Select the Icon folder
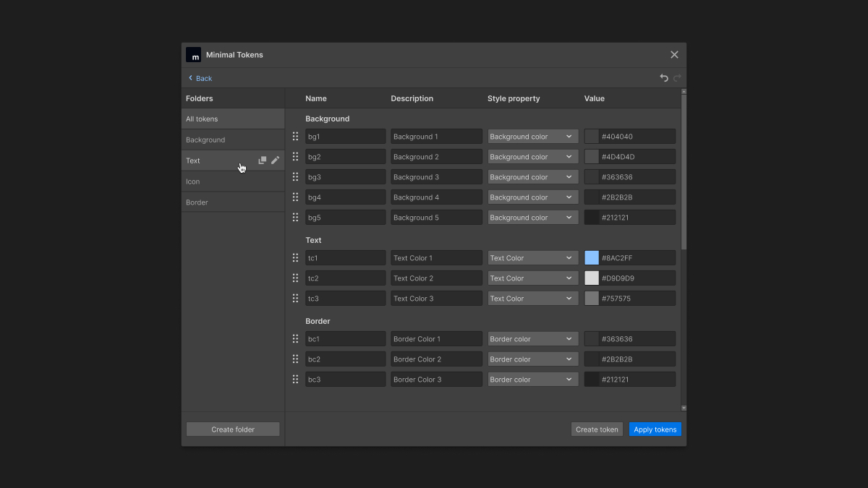This screenshot has width=868, height=488. tap(233, 181)
